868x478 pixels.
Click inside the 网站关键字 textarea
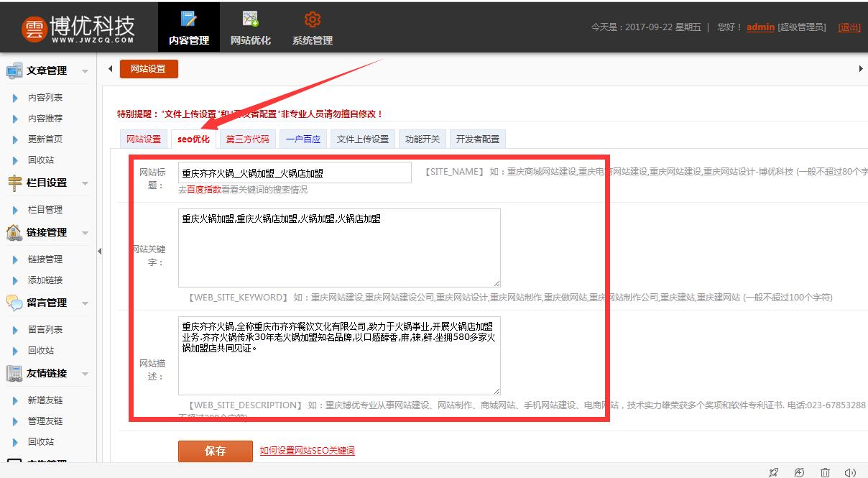coord(339,248)
